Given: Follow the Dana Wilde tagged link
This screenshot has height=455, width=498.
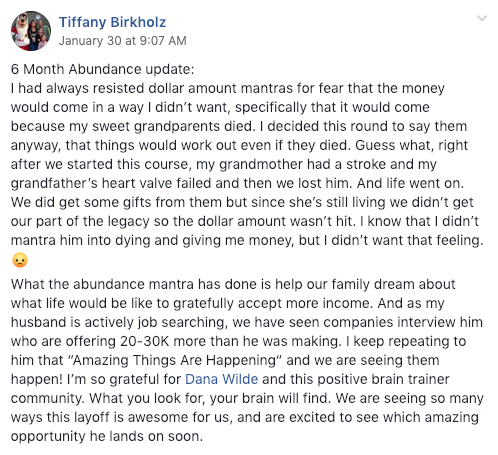Looking at the screenshot, I should pyautogui.click(x=221, y=379).
